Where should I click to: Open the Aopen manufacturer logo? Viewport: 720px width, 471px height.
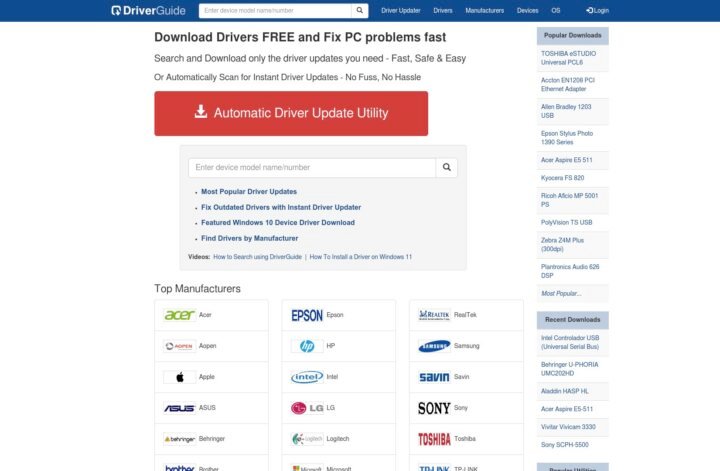[x=180, y=346]
